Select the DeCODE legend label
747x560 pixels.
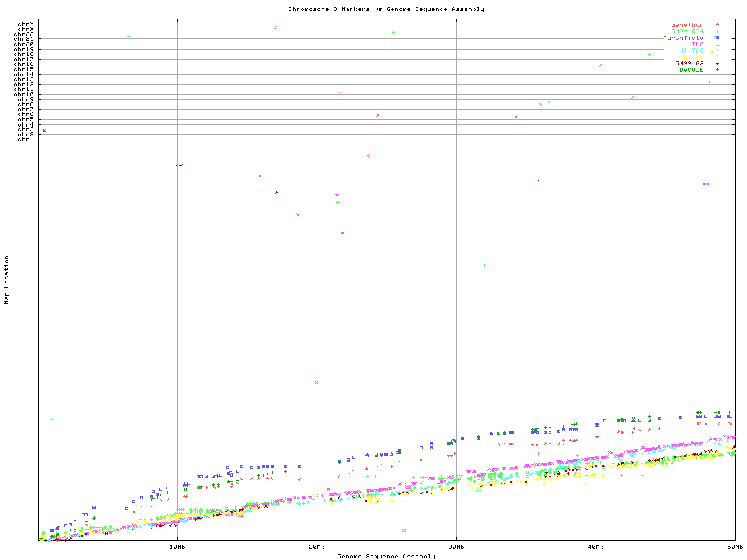[x=692, y=70]
